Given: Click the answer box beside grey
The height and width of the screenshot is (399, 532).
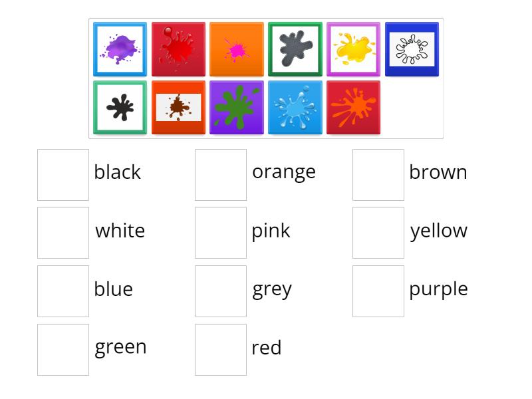Looking at the screenshot, I should (221, 291).
